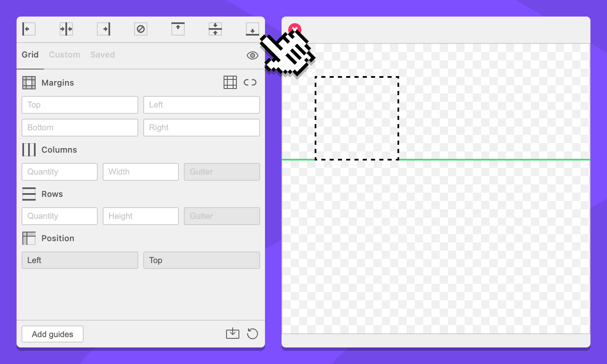Toggle the grid icon beside Margins
The height and width of the screenshot is (364, 607).
[230, 82]
